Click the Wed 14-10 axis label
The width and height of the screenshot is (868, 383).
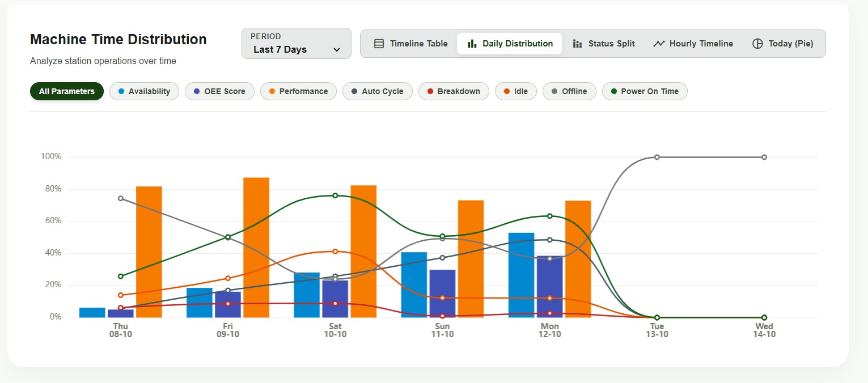[x=764, y=330]
